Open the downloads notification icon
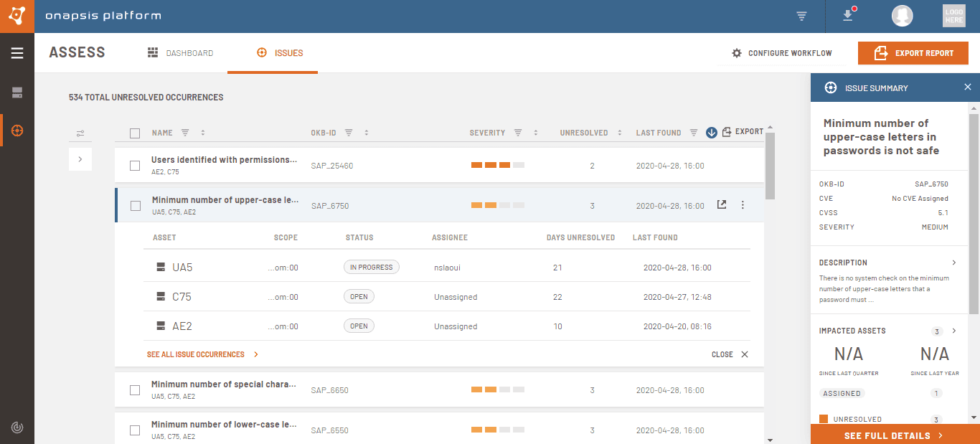980x444 pixels. [x=848, y=16]
